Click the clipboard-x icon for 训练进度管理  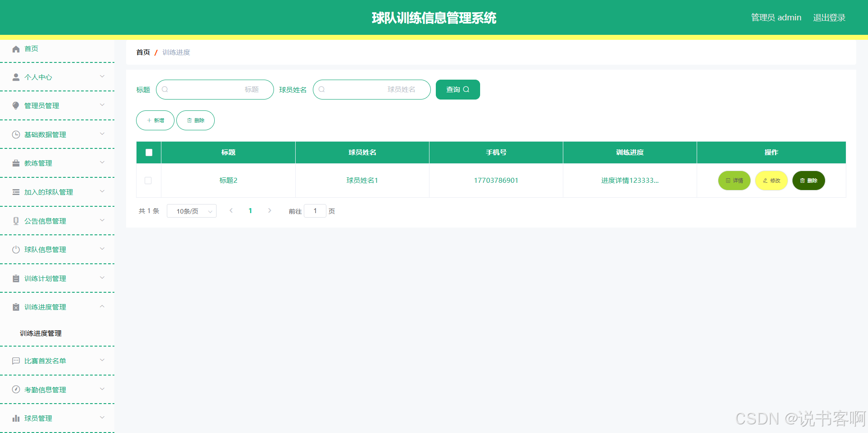click(16, 307)
